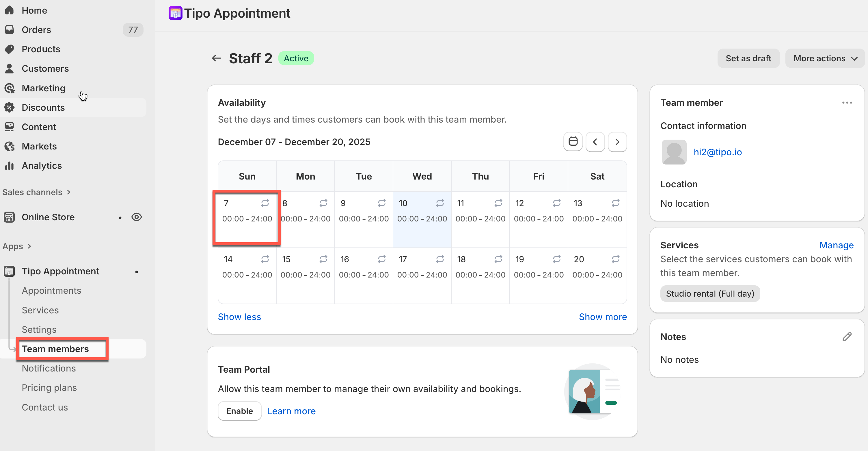This screenshot has width=868, height=451.
Task: Go to next availability date range
Action: click(617, 141)
